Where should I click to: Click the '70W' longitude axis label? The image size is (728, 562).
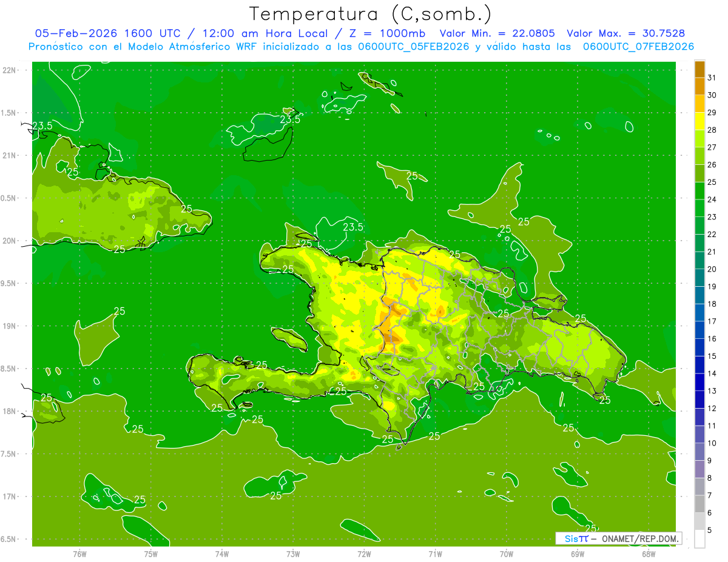click(x=507, y=554)
